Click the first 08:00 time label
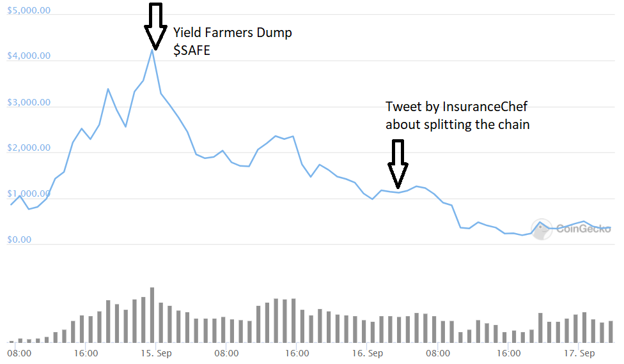Screen dimensions: 624x364 (x=19, y=353)
